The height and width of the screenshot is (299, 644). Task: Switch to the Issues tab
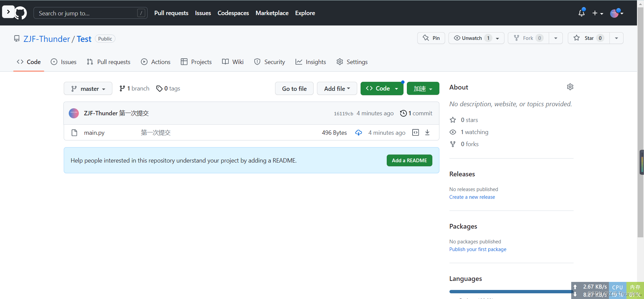coord(64,62)
